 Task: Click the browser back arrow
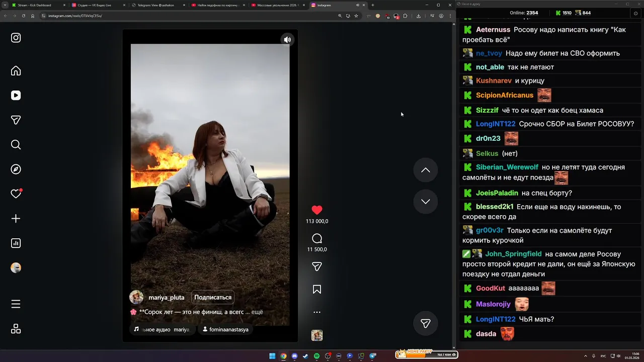(6, 16)
